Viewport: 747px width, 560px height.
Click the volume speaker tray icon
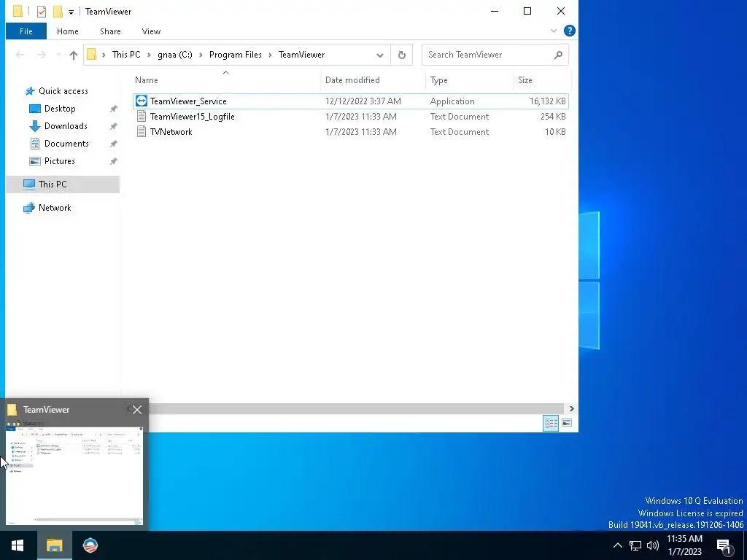coord(653,545)
